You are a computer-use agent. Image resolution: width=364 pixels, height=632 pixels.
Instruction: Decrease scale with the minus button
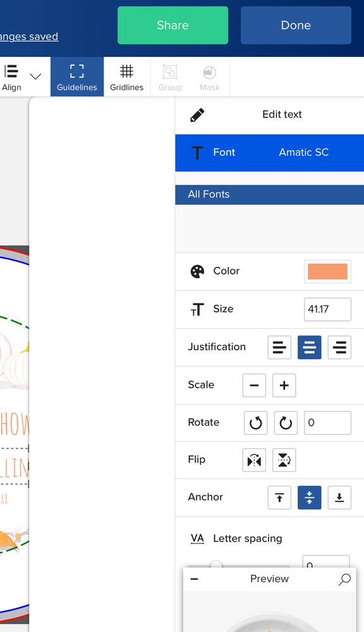point(254,385)
